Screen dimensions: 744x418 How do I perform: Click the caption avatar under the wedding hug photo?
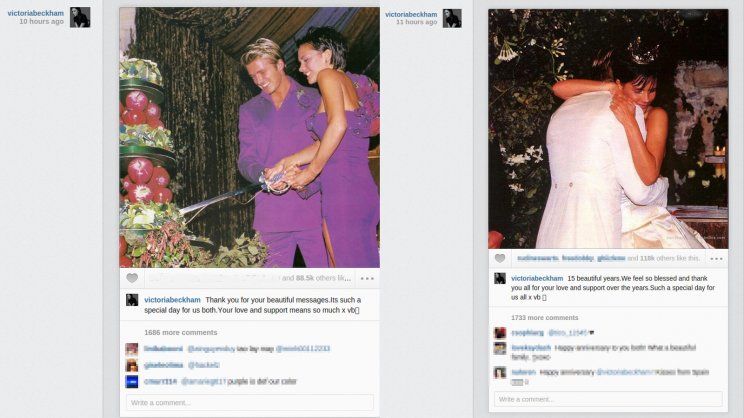pos(500,279)
